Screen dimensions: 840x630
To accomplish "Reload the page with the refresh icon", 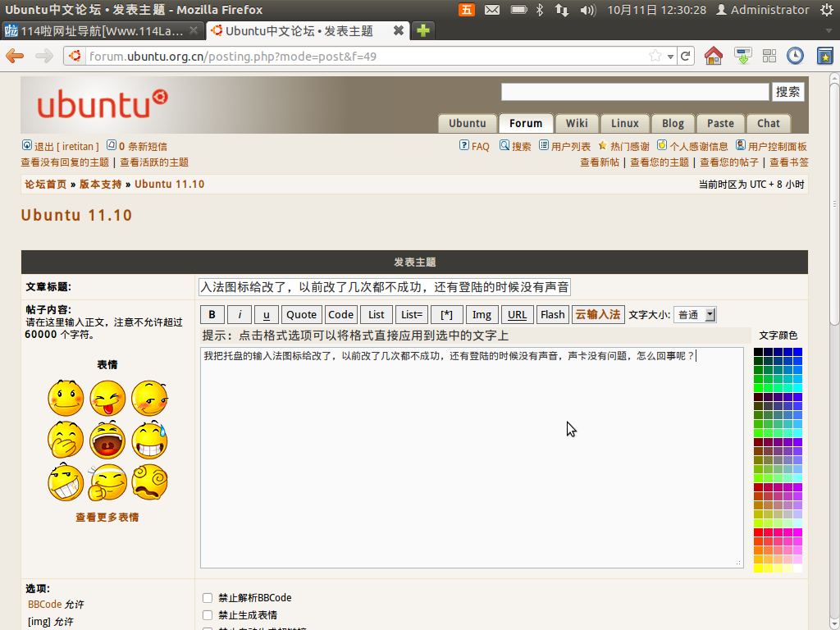I will coord(685,56).
